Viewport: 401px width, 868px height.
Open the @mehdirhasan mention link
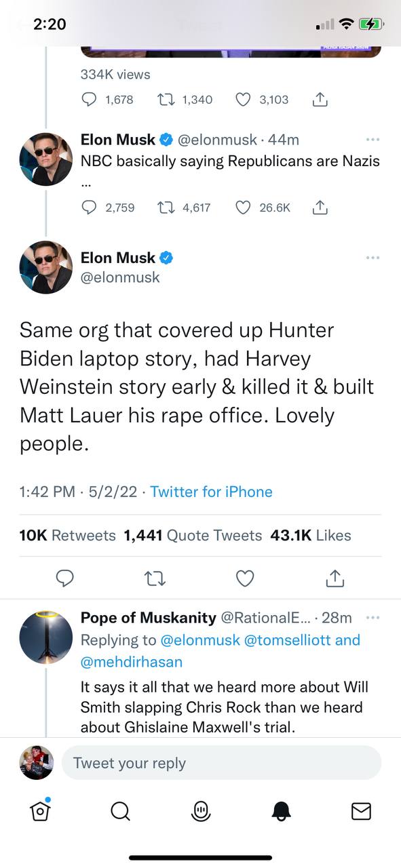132,661
